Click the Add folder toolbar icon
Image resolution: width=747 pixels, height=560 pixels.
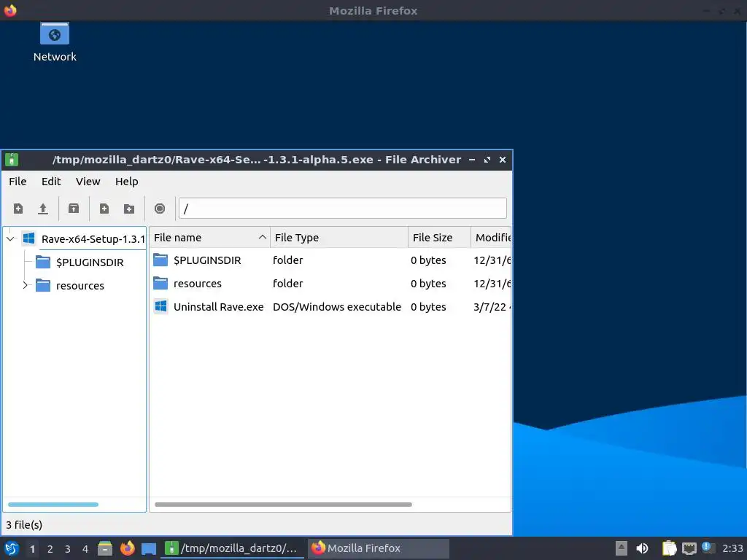[129, 209]
